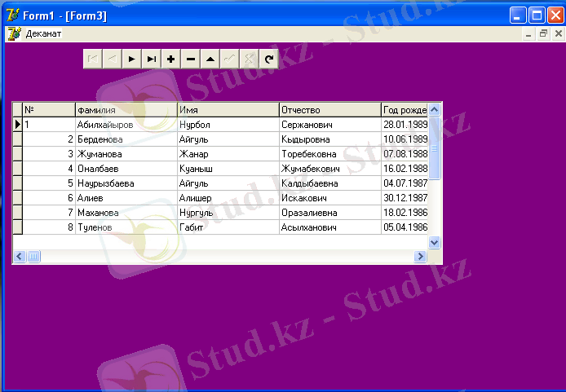566x392 pixels.
Task: Click the row indicator for Туленов row
Action: point(17,227)
